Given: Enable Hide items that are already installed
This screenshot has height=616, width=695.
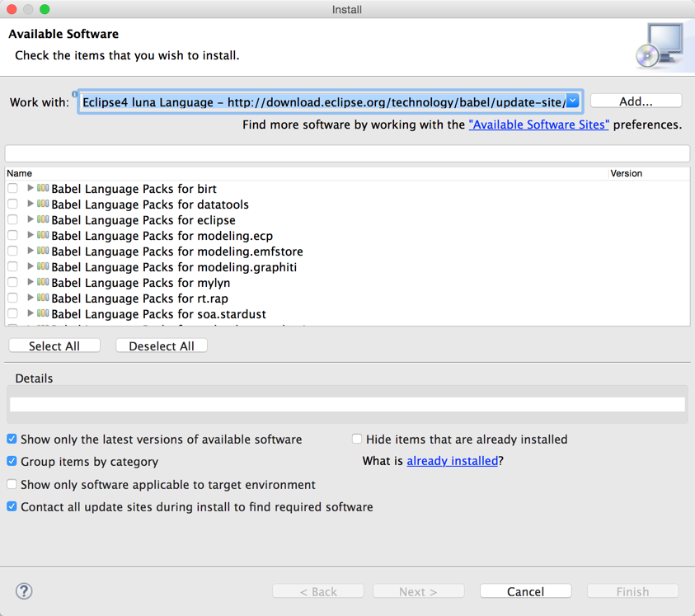Looking at the screenshot, I should coord(357,439).
